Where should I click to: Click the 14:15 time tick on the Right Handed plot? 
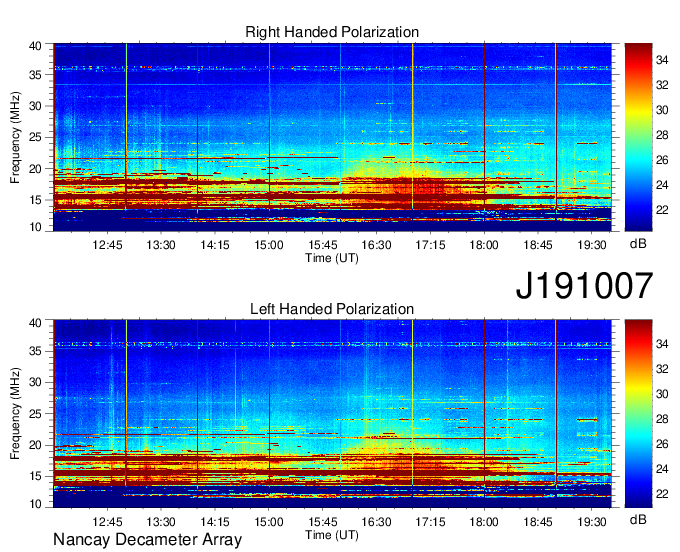(215, 245)
